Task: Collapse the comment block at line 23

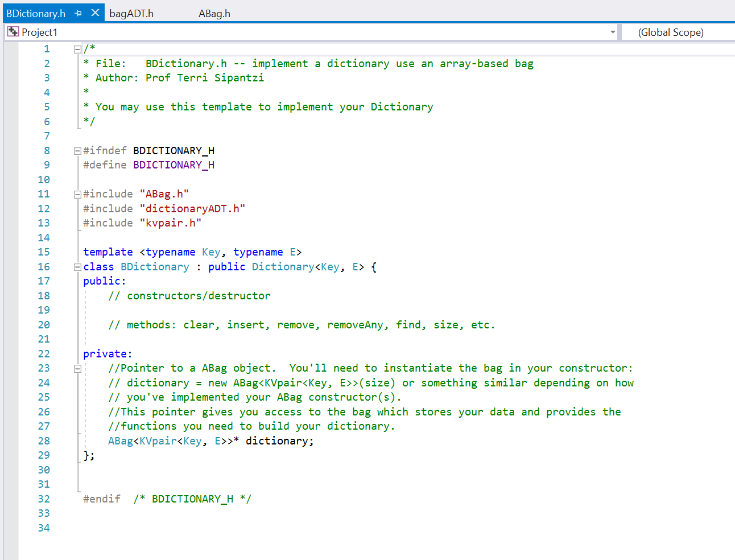Action: point(77,369)
